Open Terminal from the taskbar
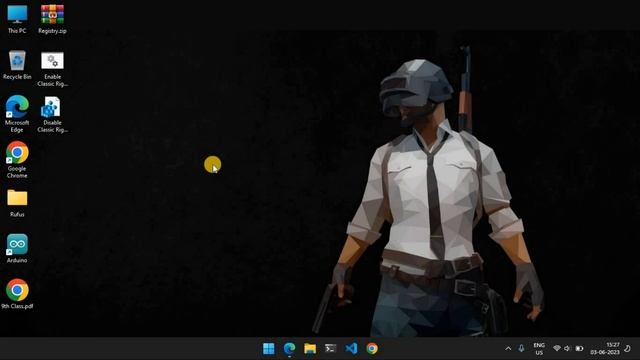 (331, 349)
